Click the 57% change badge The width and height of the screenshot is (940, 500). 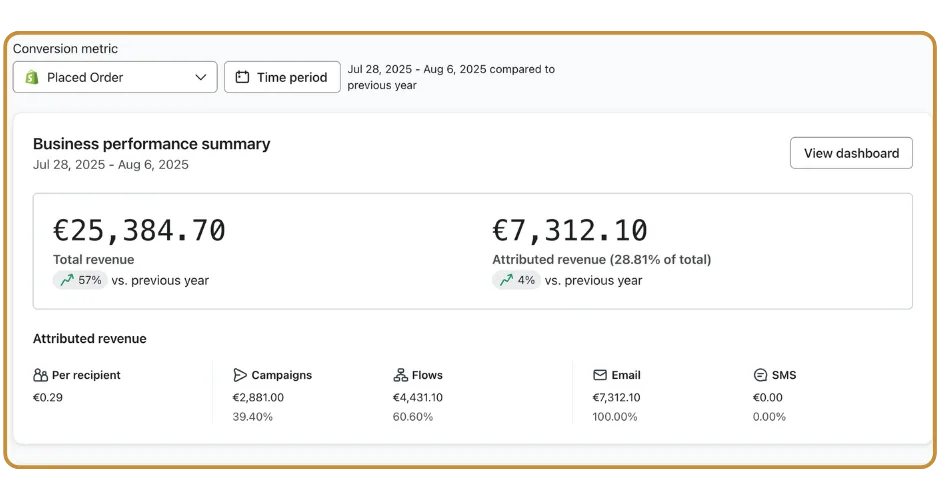pyautogui.click(x=80, y=280)
